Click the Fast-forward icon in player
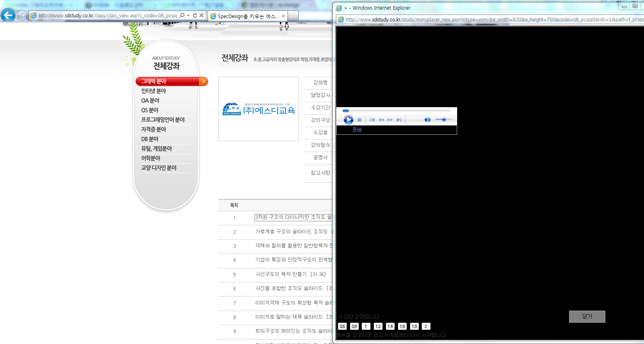 [390, 119]
